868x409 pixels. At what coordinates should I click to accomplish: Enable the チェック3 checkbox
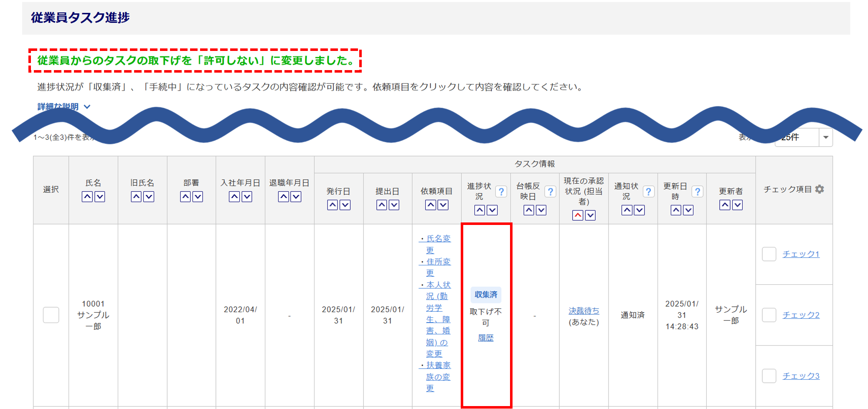tap(769, 376)
